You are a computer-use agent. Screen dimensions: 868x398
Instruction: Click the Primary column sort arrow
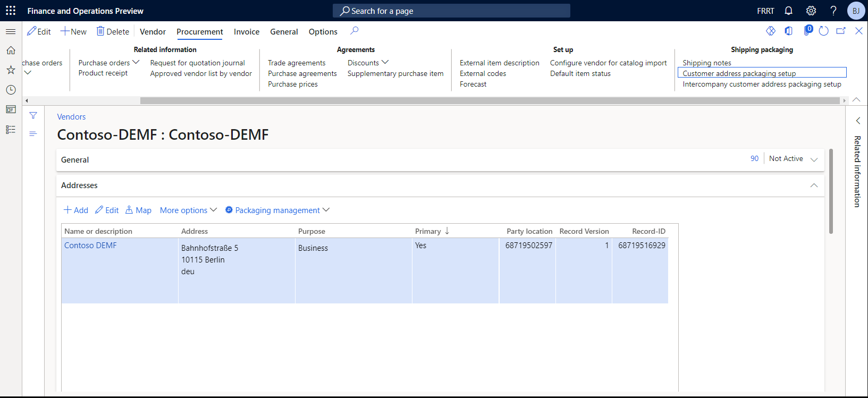pyautogui.click(x=447, y=231)
